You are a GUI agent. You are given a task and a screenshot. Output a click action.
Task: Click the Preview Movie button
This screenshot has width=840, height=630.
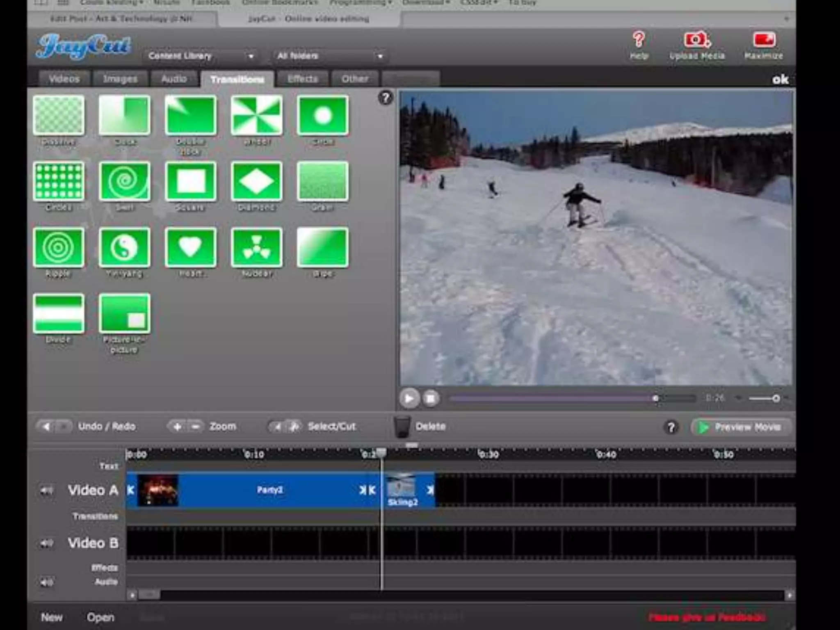click(x=741, y=427)
